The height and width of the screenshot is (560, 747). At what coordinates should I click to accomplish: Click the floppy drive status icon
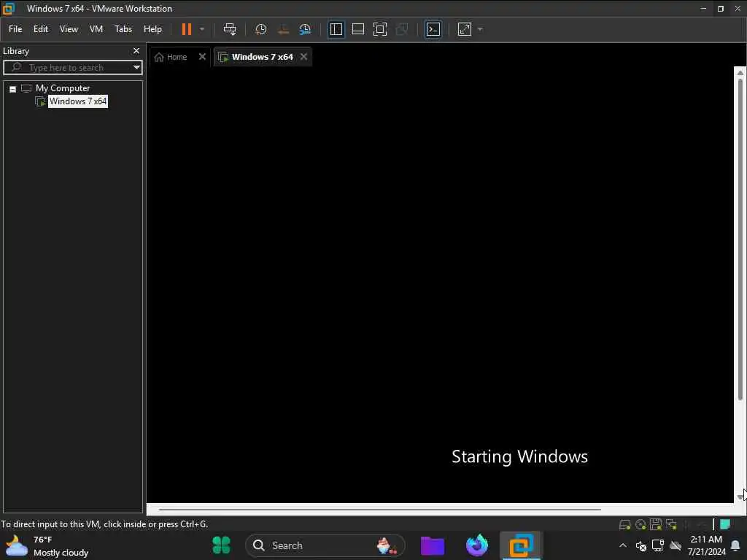pyautogui.click(x=656, y=524)
